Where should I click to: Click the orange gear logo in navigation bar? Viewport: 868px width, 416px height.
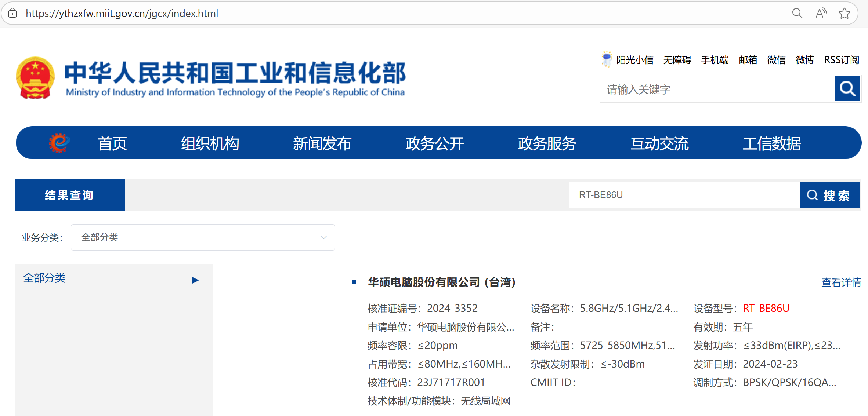coord(59,143)
